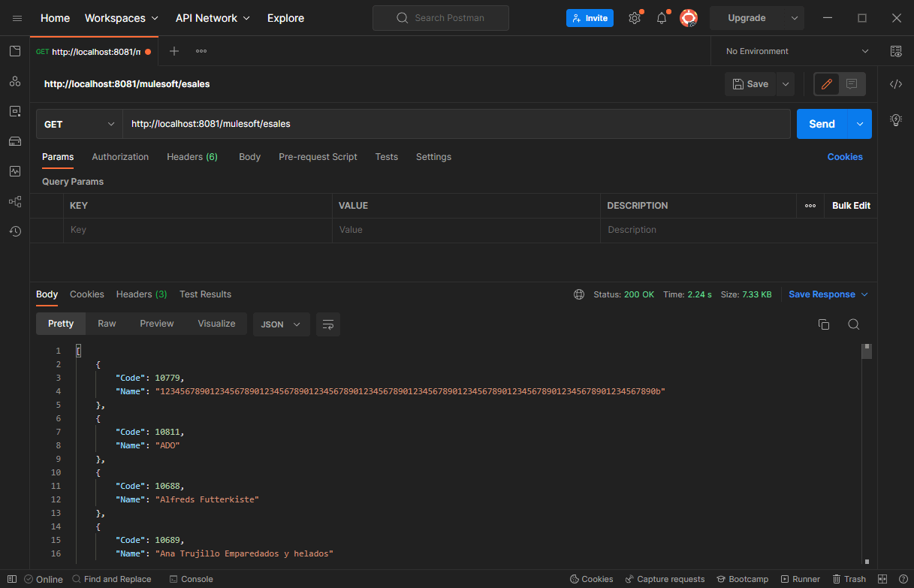Open the Collections sidebar icon
The width and height of the screenshot is (914, 588).
tap(14, 51)
